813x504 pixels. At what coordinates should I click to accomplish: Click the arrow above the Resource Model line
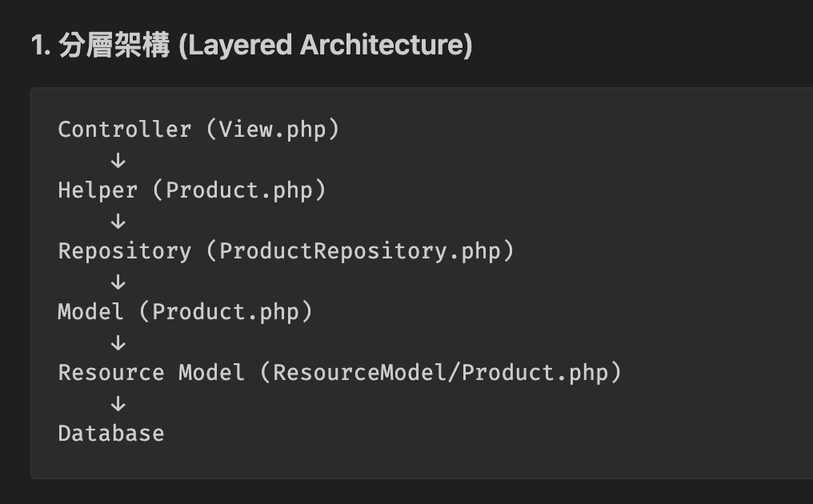tap(118, 342)
